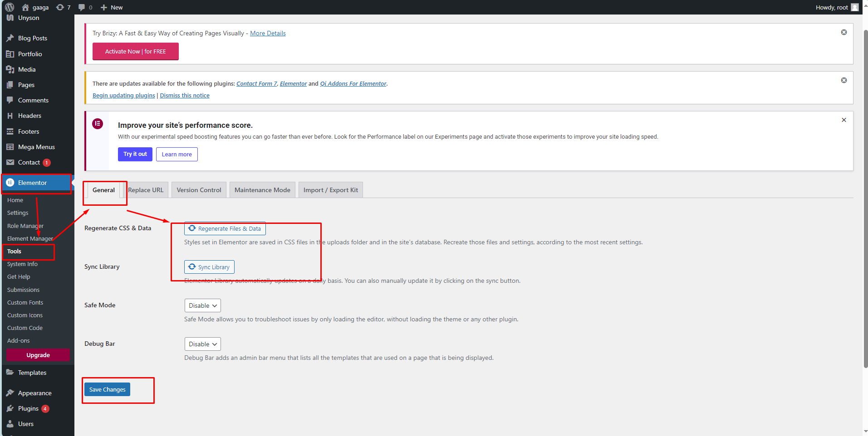868x436 pixels.
Task: Click the New plus item
Action: pos(112,7)
